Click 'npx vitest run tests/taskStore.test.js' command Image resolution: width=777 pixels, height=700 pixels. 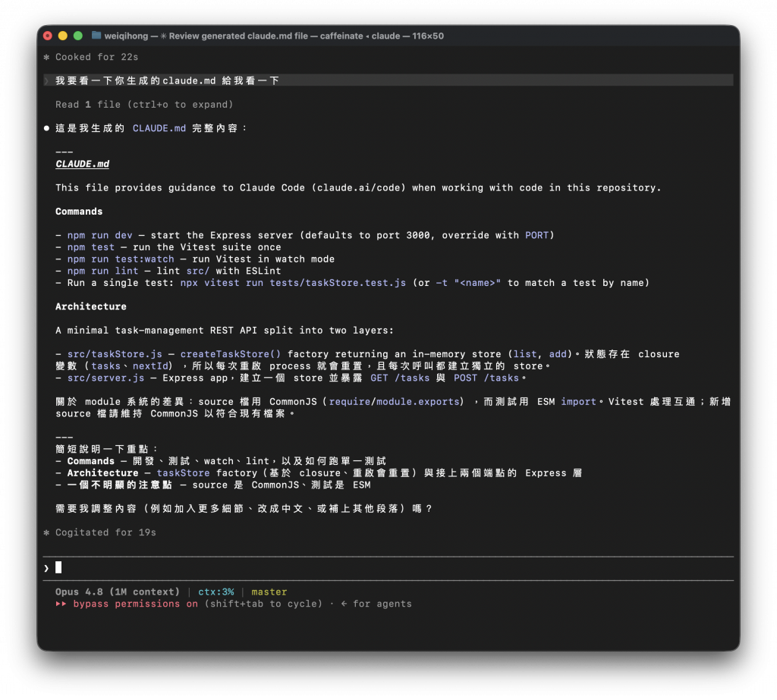point(293,283)
